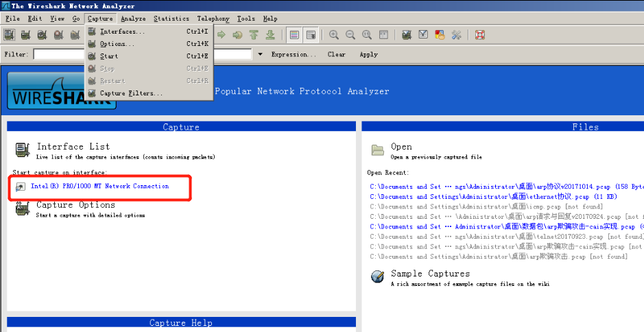Click the lifebuoy help toolbar icon
This screenshot has width=644, height=332.
(479, 35)
